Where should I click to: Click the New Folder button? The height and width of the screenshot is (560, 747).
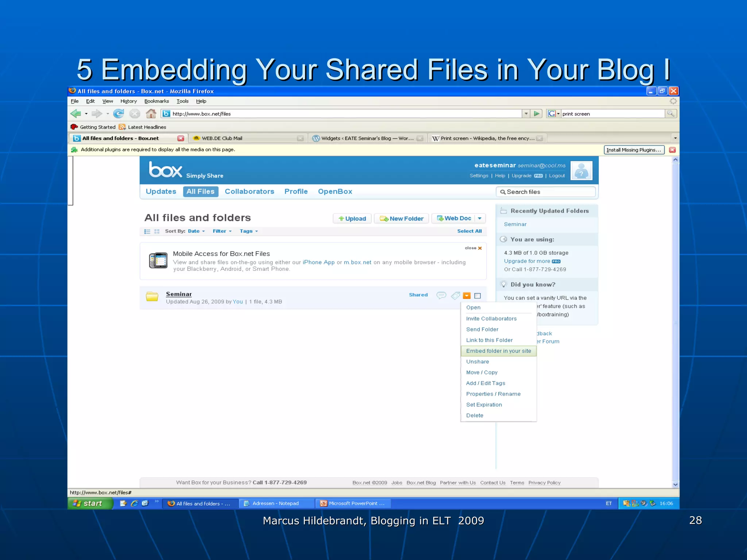[401, 218]
